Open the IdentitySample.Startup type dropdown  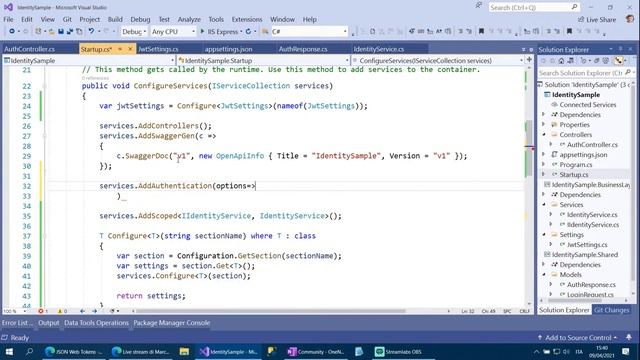(263, 60)
